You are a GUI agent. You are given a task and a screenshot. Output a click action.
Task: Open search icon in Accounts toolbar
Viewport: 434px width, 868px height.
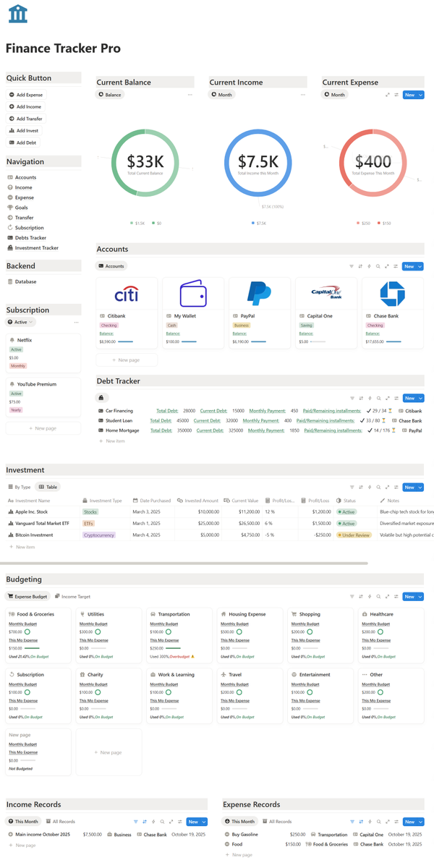click(x=378, y=266)
